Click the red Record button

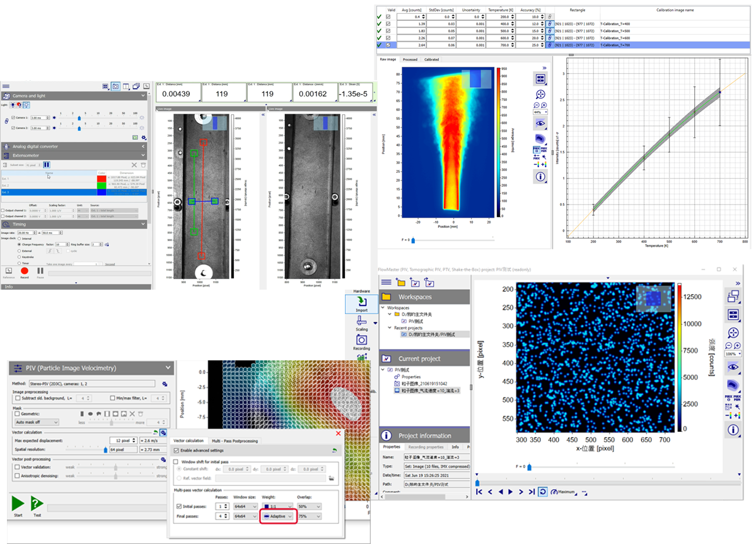[x=25, y=270]
